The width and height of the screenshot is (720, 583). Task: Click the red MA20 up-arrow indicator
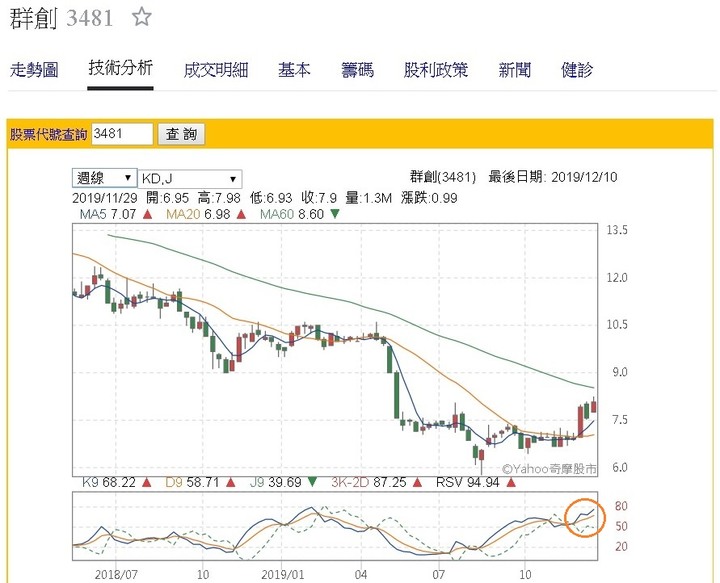[241, 214]
